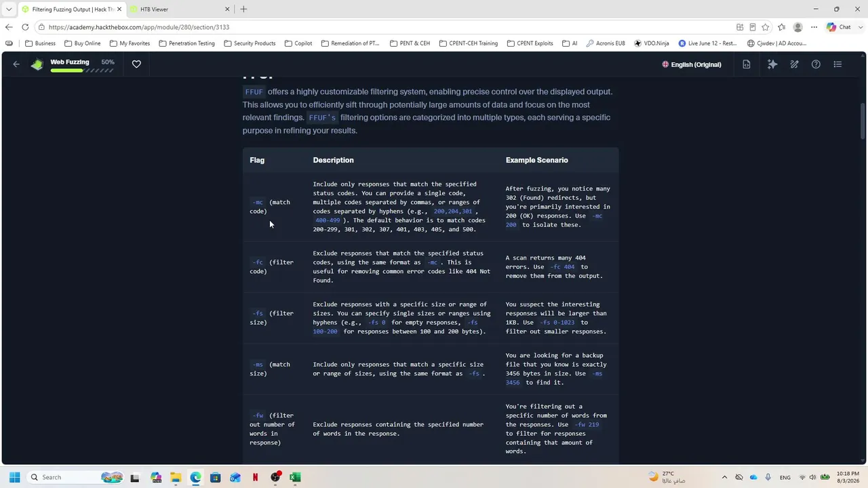Click the Web Fuzzing progress bar
The image size is (868, 488).
pyautogui.click(x=82, y=70)
